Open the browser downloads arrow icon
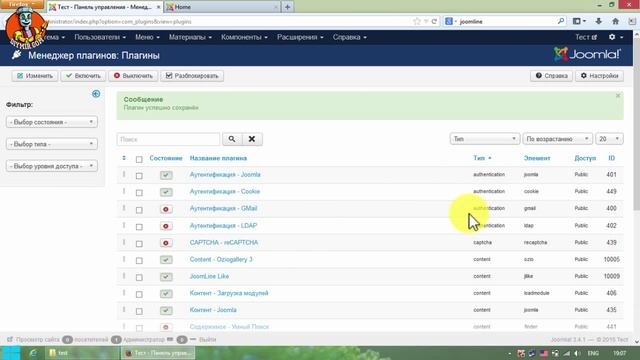Viewport: 640px width, 360px height. coord(598,21)
